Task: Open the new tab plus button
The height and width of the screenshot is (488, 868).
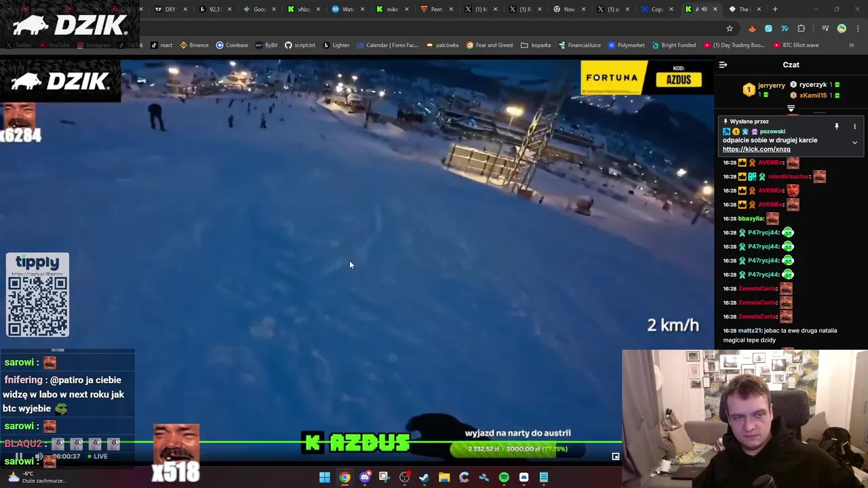Action: pos(775,9)
